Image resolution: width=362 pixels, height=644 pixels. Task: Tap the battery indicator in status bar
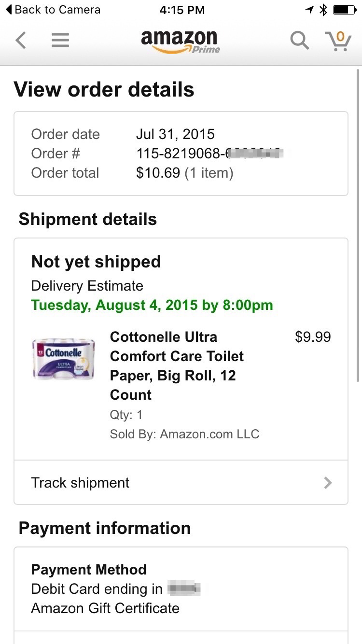click(344, 10)
